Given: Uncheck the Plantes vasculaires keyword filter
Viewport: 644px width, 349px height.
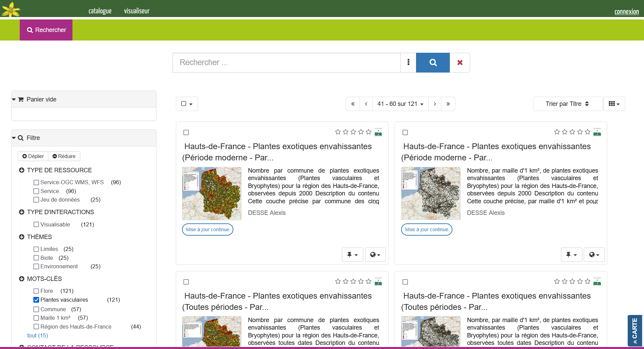Looking at the screenshot, I should point(36,300).
